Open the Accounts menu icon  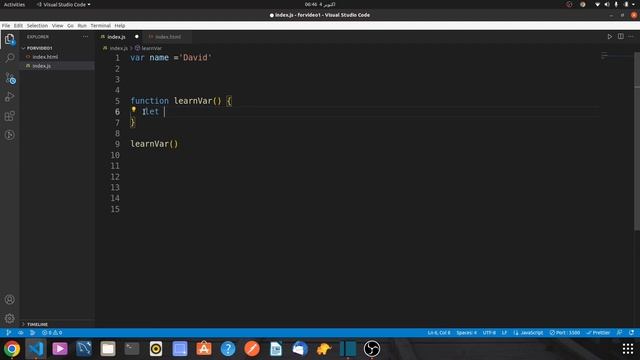[x=10, y=299]
